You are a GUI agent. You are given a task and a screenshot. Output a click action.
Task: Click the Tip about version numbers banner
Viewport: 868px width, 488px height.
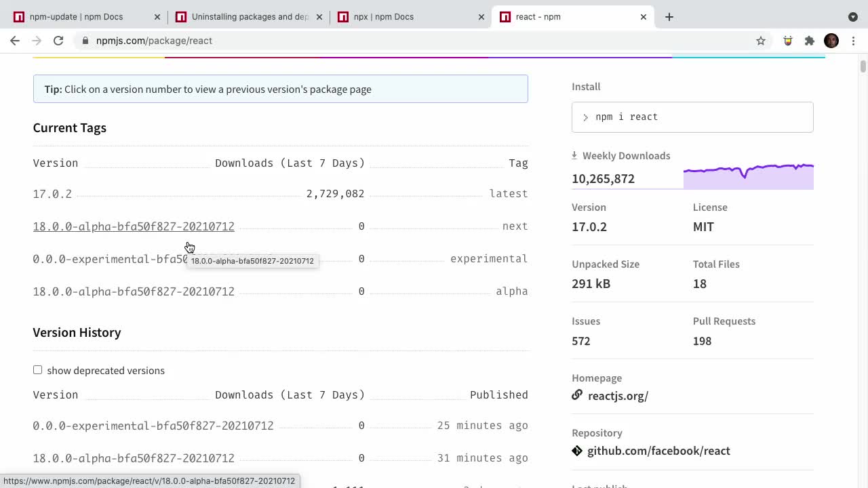[x=280, y=89]
